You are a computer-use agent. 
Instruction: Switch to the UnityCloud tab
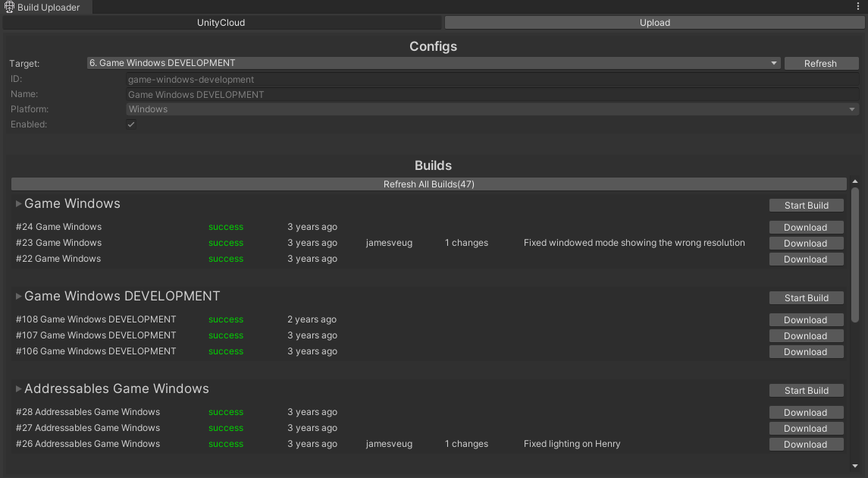pyautogui.click(x=221, y=22)
